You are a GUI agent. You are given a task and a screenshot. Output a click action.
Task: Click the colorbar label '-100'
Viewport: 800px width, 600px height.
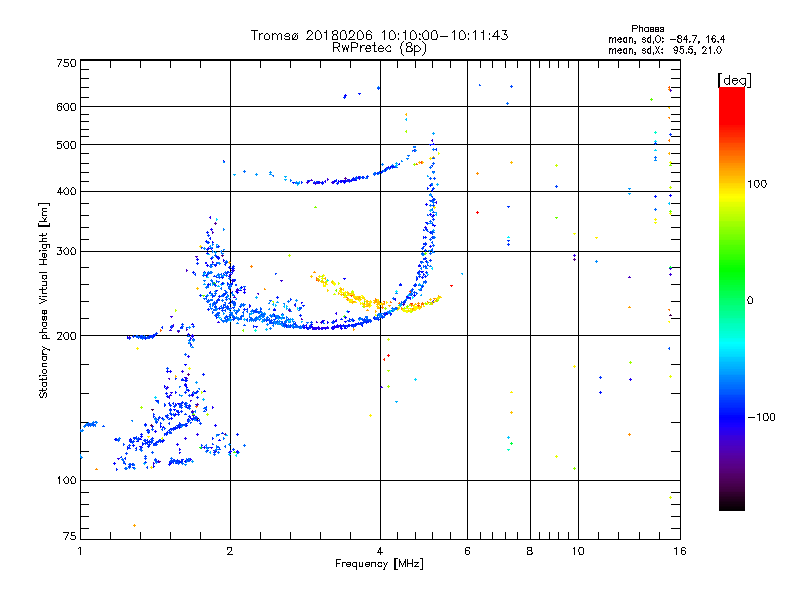(762, 417)
